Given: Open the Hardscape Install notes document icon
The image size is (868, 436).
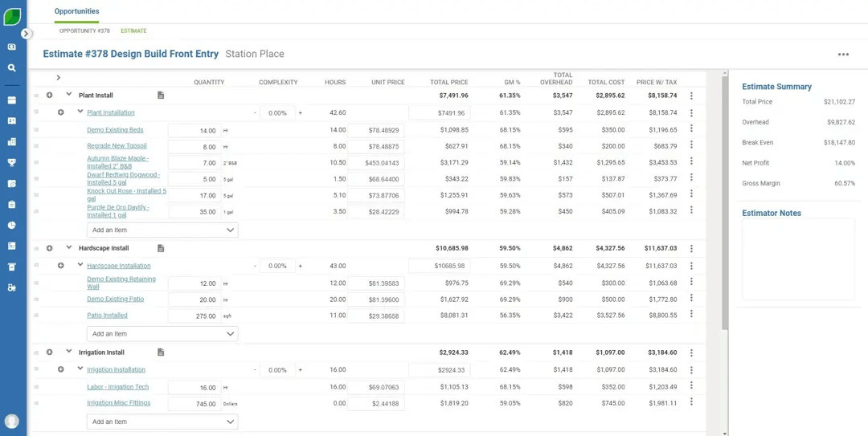Looking at the screenshot, I should [x=161, y=248].
